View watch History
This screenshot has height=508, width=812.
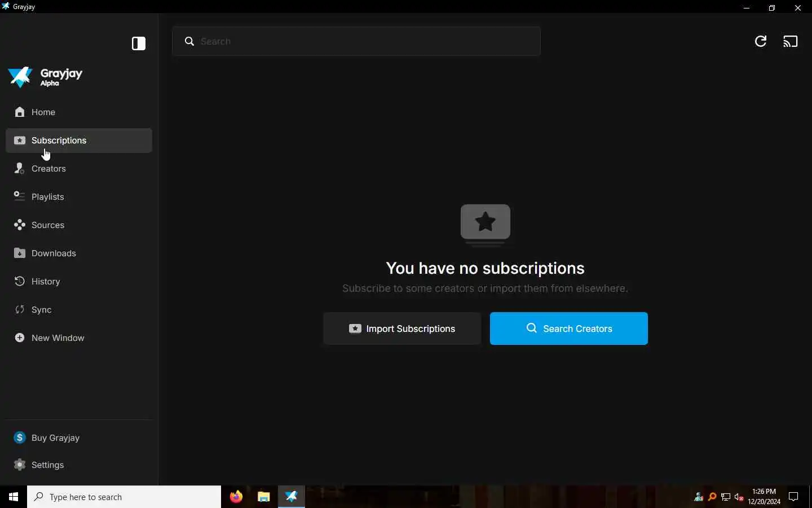point(79,282)
